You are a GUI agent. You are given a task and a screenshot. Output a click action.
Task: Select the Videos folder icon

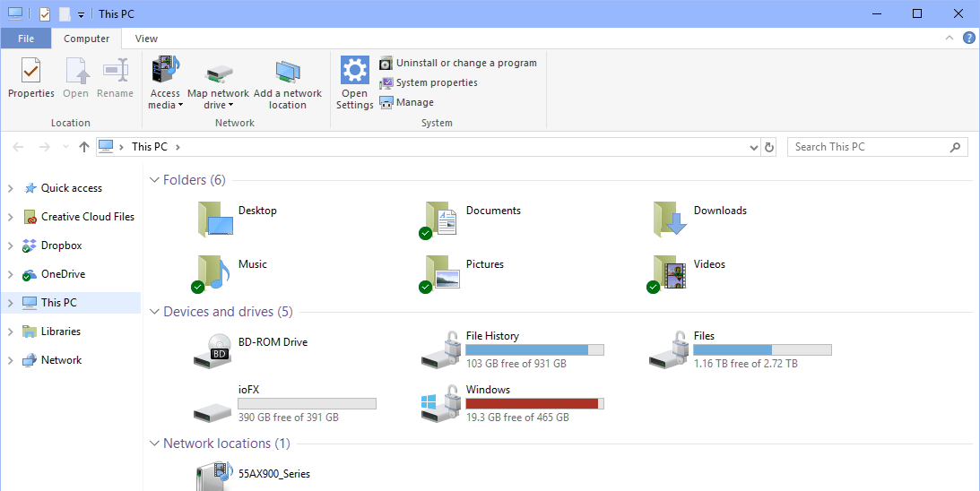tap(667, 273)
